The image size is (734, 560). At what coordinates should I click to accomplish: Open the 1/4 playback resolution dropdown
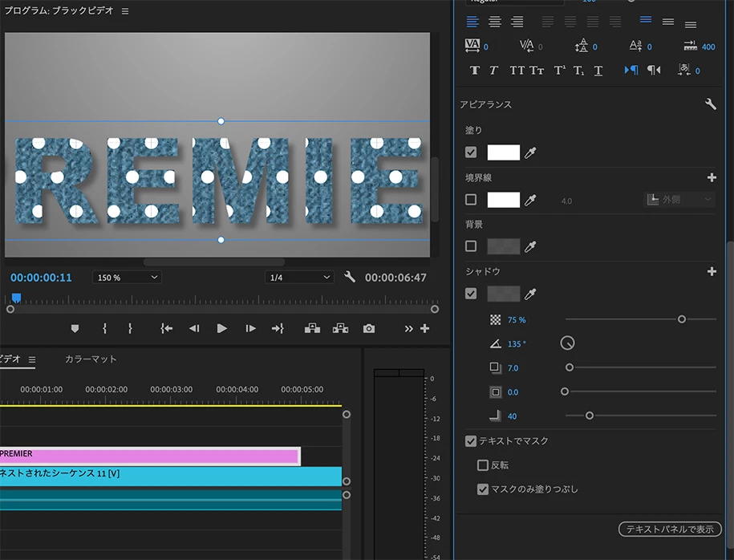click(x=299, y=278)
